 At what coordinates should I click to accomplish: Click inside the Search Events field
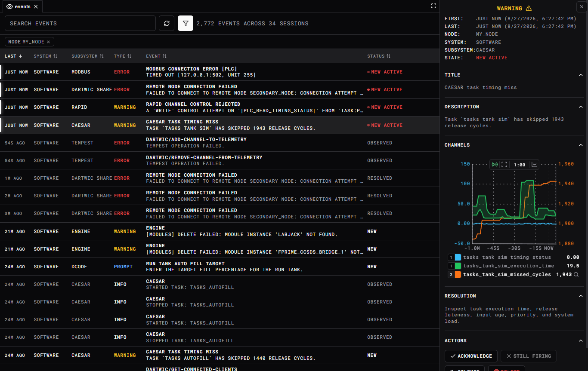coord(80,23)
